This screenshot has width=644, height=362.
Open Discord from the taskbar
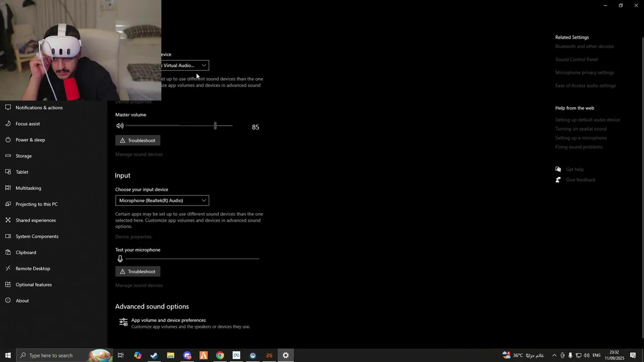[x=187, y=355]
